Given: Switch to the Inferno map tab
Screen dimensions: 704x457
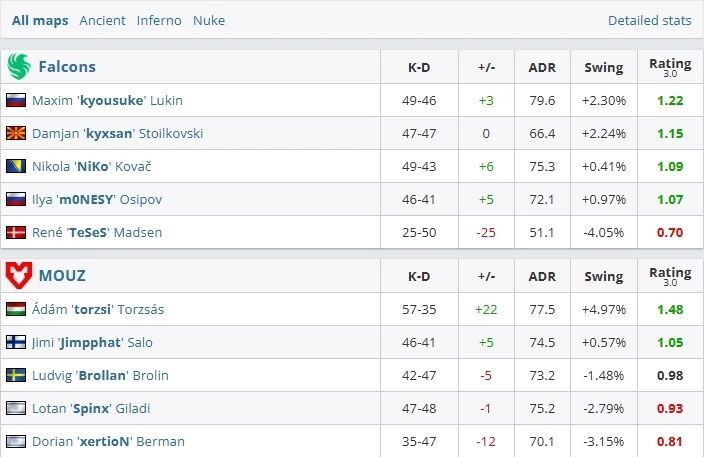Looking at the screenshot, I should pyautogui.click(x=159, y=20).
